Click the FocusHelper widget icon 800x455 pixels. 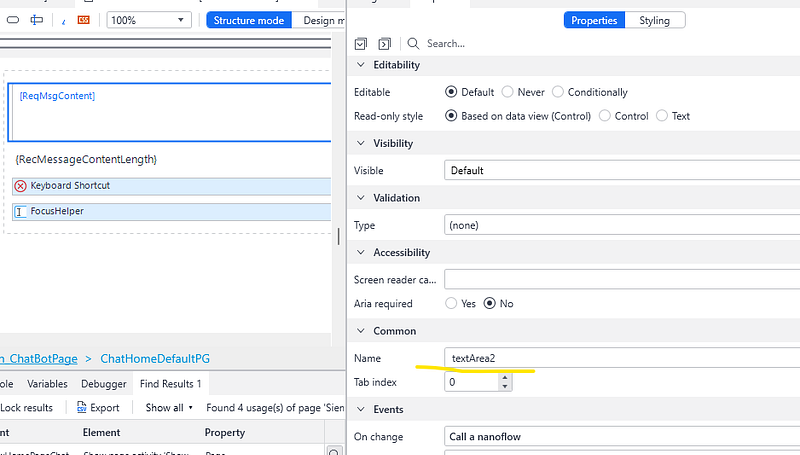20,212
